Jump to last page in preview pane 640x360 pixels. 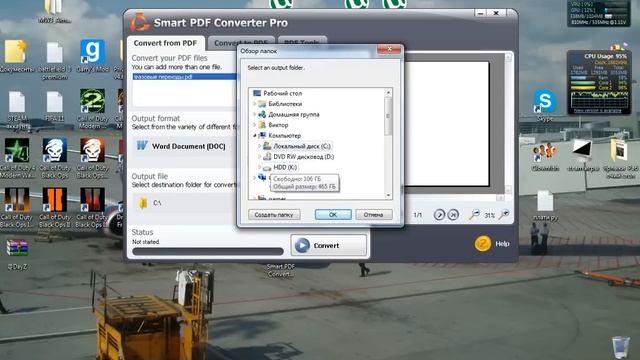(453, 215)
